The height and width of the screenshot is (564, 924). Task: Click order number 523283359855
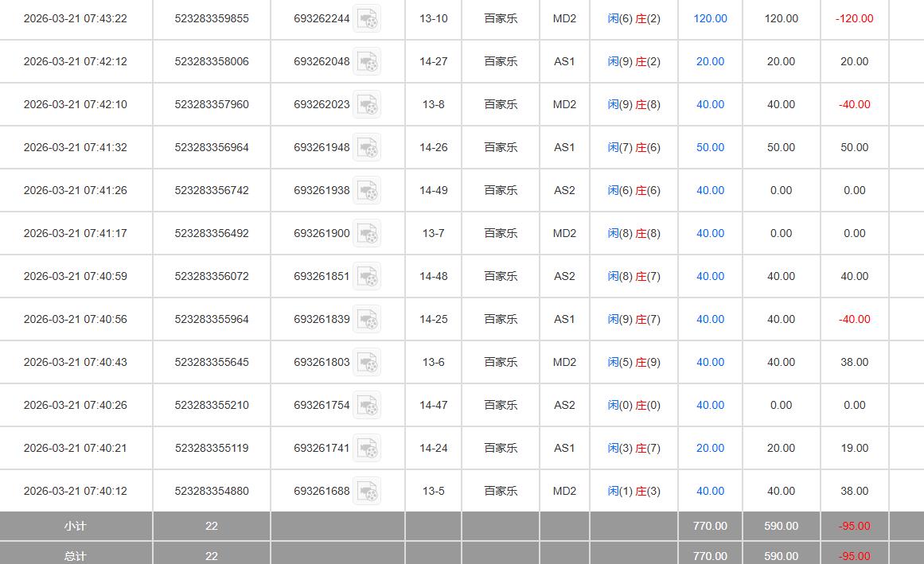click(212, 18)
